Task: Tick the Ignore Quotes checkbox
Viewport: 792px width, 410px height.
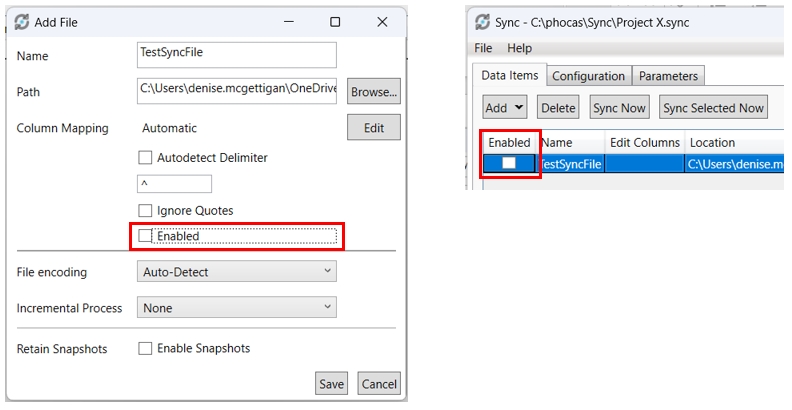Action: coord(145,211)
